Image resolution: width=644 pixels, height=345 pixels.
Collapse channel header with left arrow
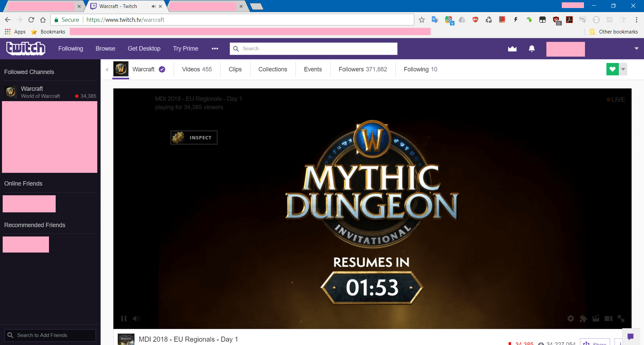pos(107,70)
